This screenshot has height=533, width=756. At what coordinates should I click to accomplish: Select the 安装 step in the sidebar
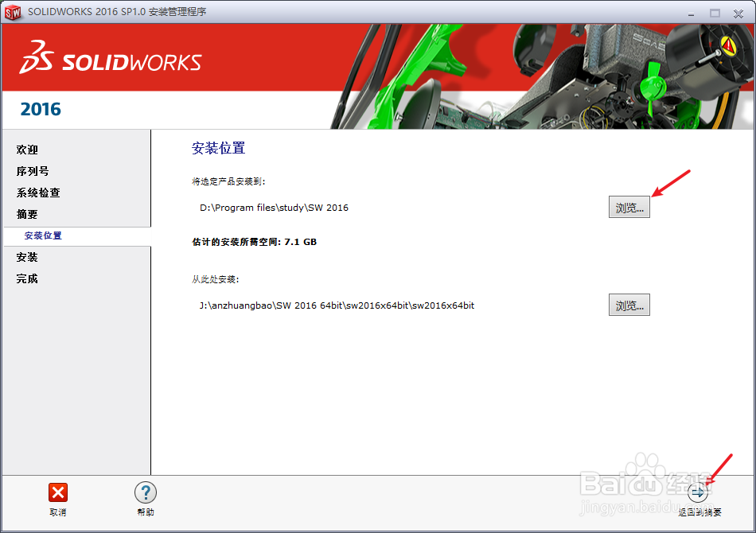(x=27, y=257)
